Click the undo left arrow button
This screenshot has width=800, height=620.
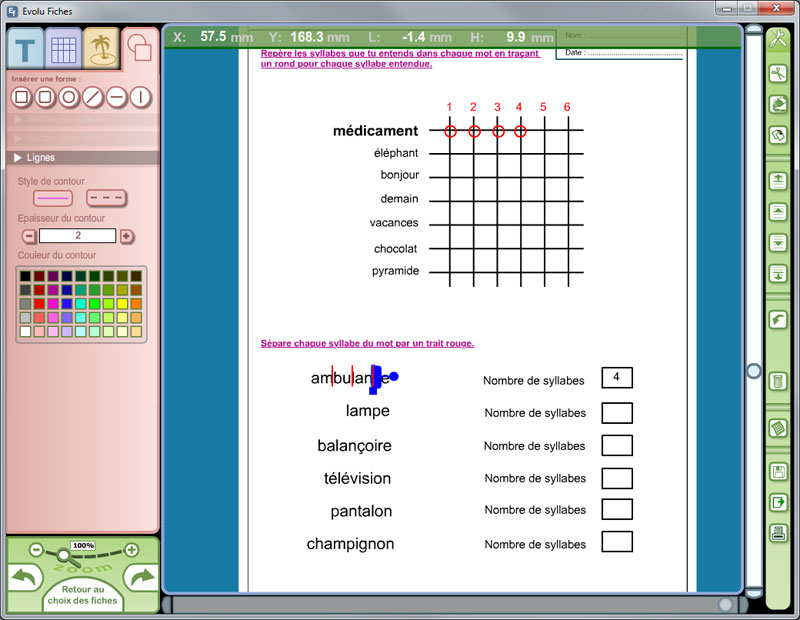[25, 578]
